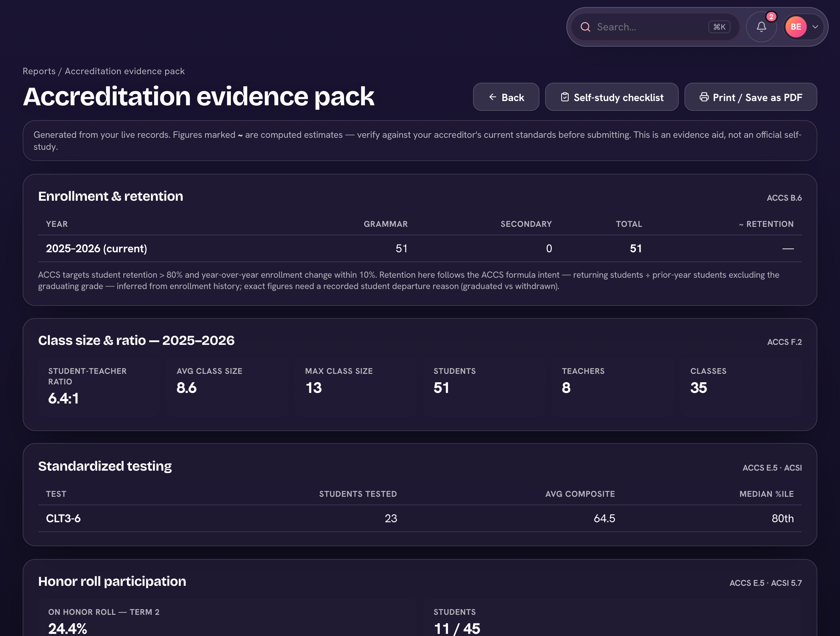Click the left arrow icon on Back
The width and height of the screenshot is (840, 636).
(x=492, y=97)
